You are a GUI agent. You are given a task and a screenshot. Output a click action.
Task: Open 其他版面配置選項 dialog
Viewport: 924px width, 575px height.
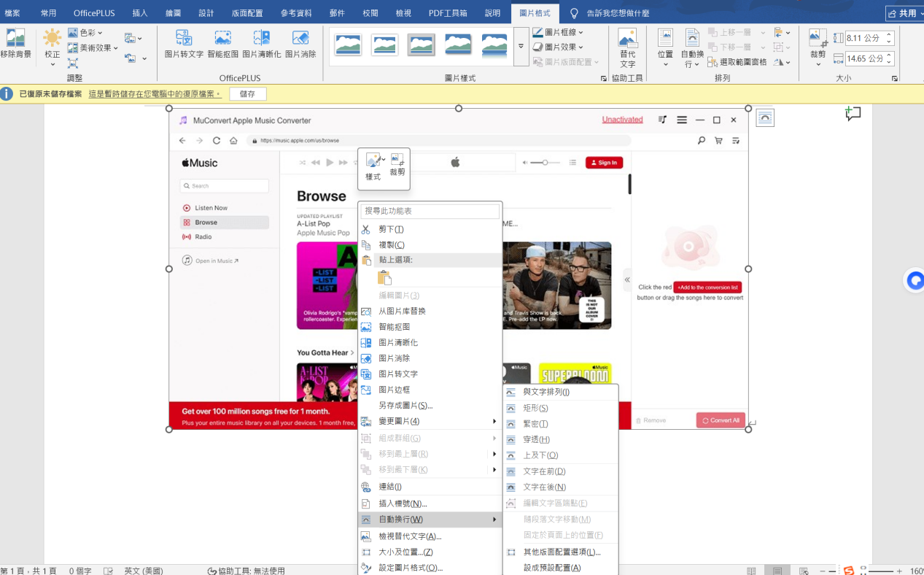click(560, 552)
